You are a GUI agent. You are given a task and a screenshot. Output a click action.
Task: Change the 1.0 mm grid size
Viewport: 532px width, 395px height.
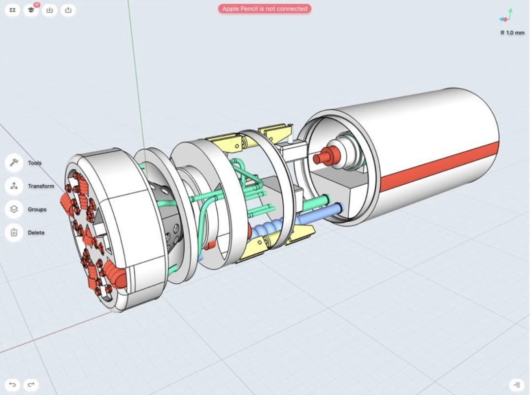click(512, 33)
